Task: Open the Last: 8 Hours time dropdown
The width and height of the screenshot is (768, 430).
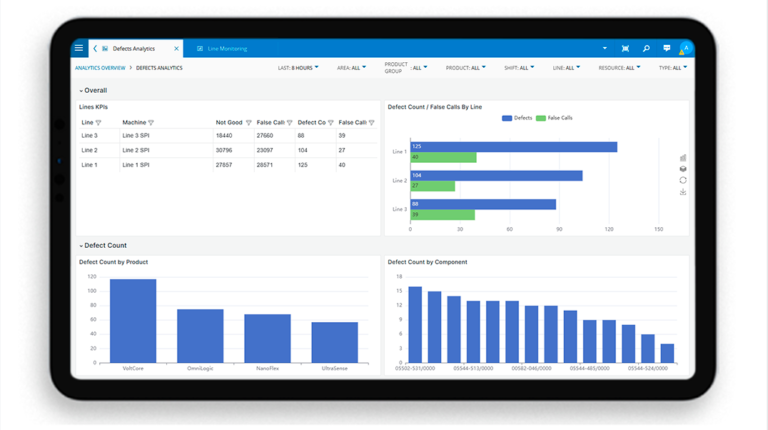Action: coord(298,68)
